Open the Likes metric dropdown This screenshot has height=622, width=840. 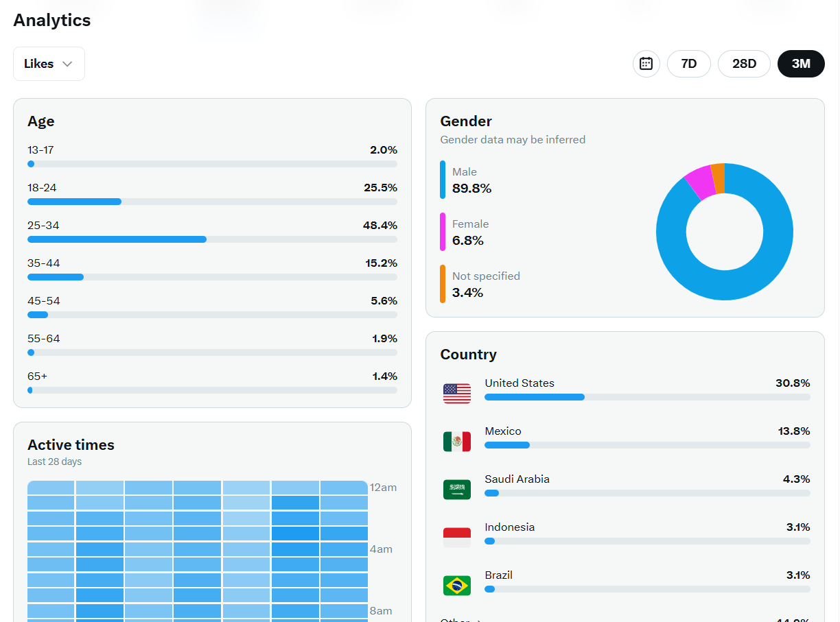[x=49, y=64]
